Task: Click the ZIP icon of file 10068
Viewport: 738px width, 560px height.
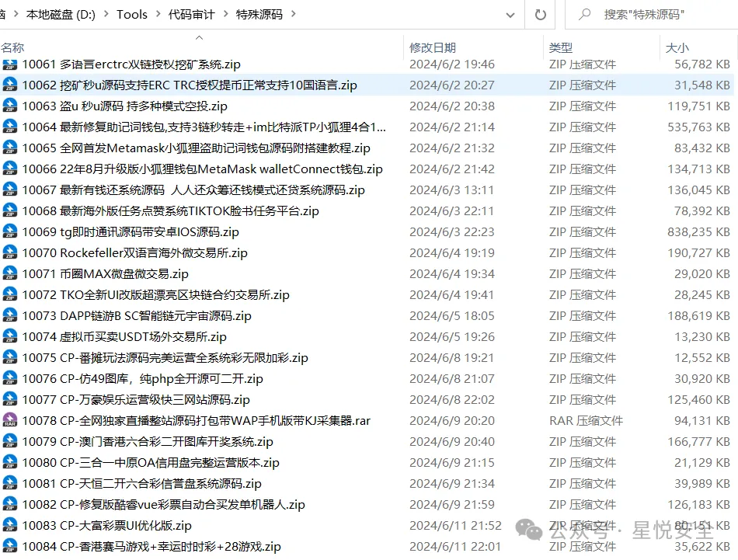Action: coord(10,210)
